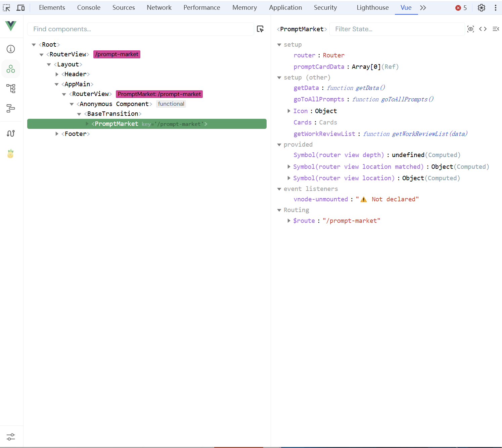Switch to the Performance tab
This screenshot has height=448, width=502.
pos(202,7)
